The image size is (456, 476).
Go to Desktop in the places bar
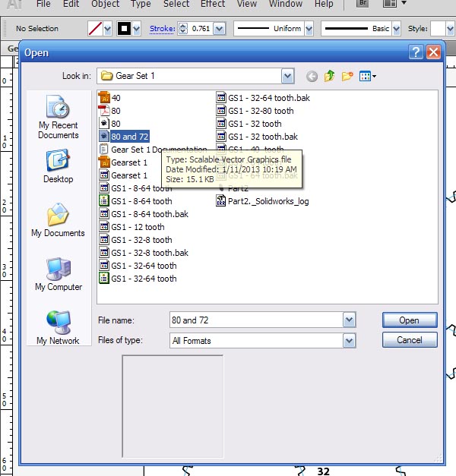tap(58, 166)
